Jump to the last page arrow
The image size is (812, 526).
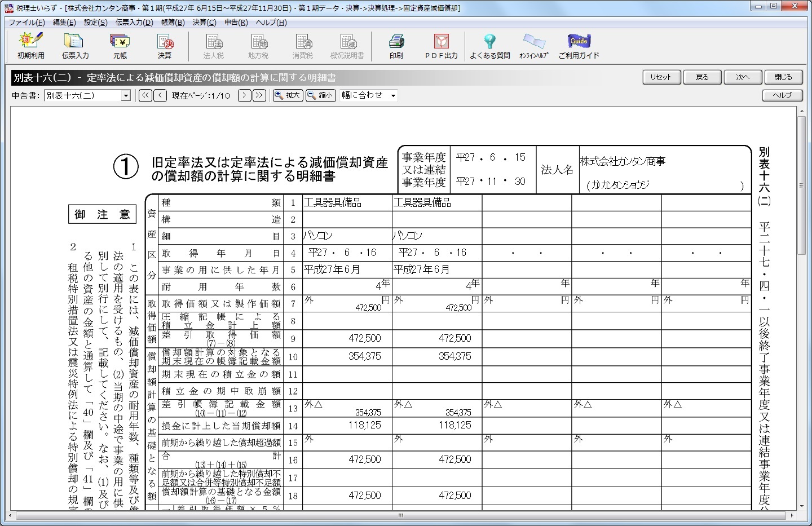click(259, 96)
